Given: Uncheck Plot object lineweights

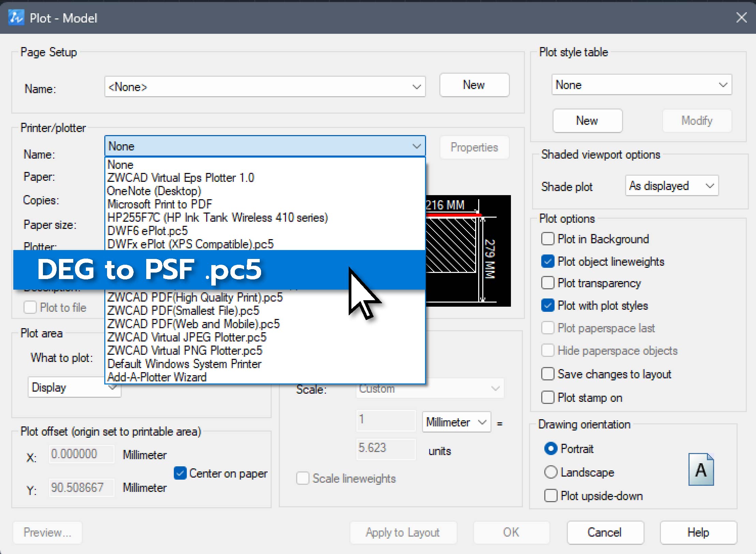Looking at the screenshot, I should (x=547, y=261).
